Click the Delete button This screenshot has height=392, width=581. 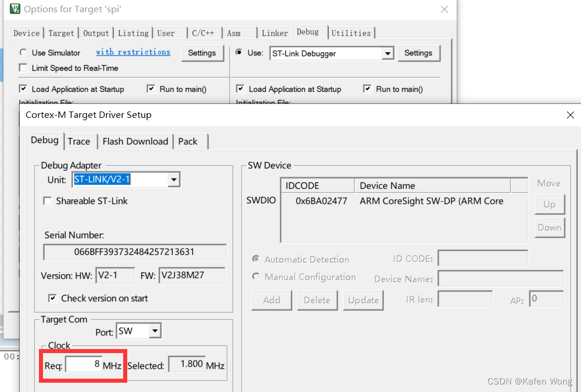point(317,300)
